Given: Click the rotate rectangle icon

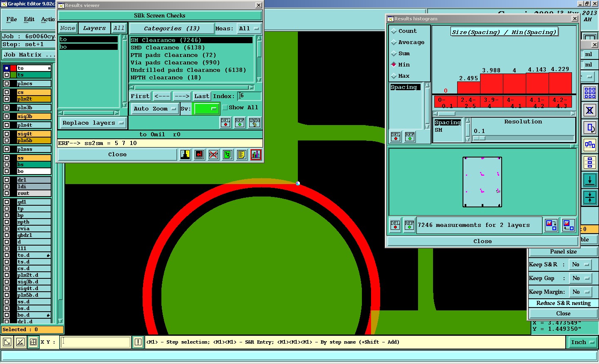Looking at the screenshot, I should coord(590,128).
